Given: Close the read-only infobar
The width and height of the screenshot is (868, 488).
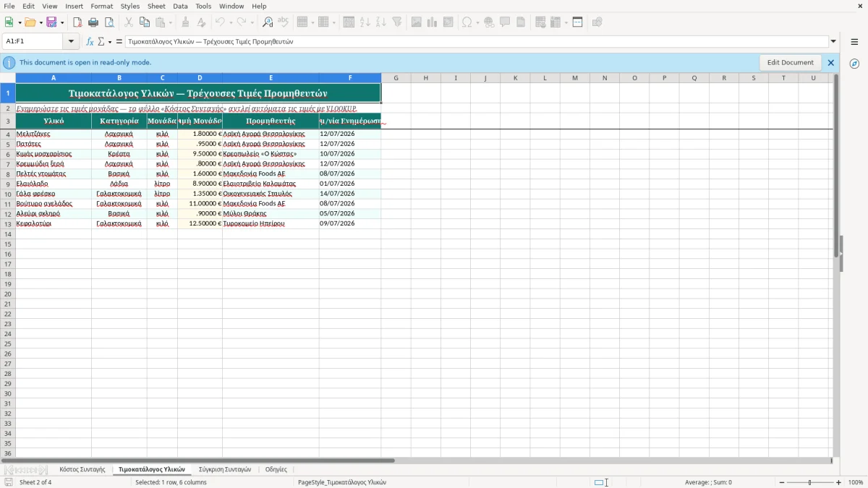Looking at the screenshot, I should 831,63.
